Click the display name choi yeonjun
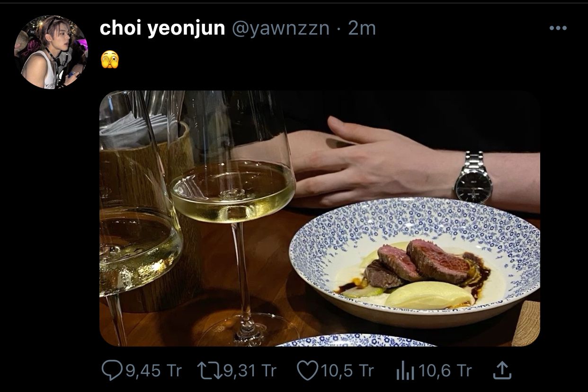The image size is (588, 392). (162, 28)
